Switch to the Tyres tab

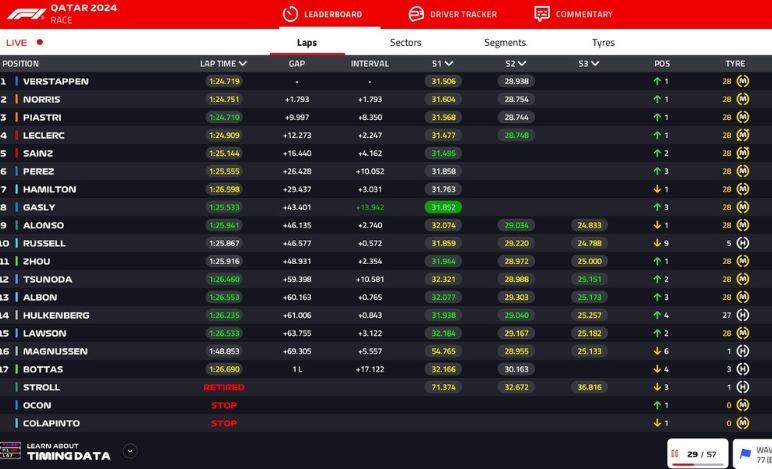point(603,43)
